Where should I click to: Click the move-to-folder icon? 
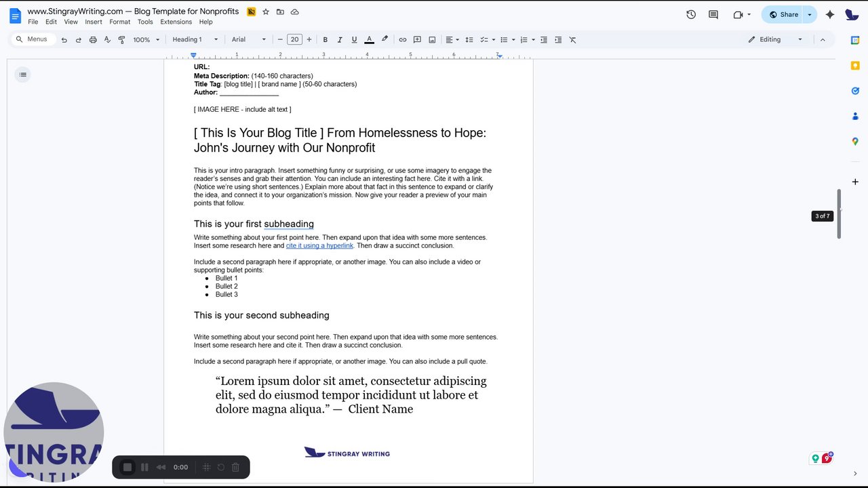point(280,12)
